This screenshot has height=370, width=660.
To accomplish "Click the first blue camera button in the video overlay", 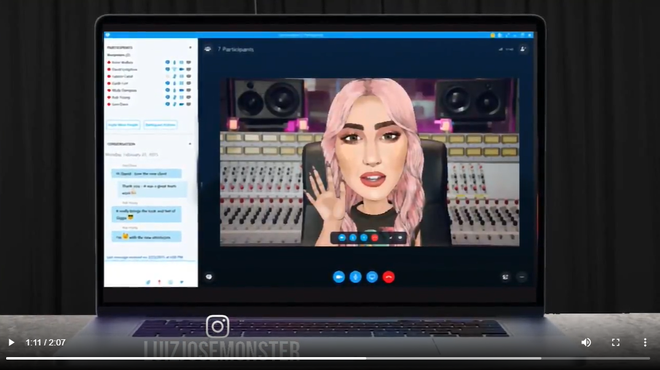I will (x=342, y=238).
